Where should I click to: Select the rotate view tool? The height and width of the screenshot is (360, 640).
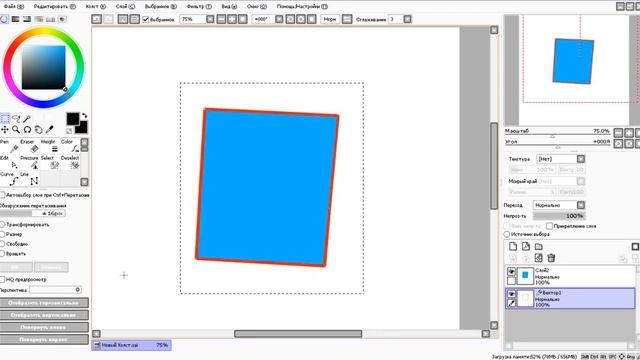click(27, 129)
